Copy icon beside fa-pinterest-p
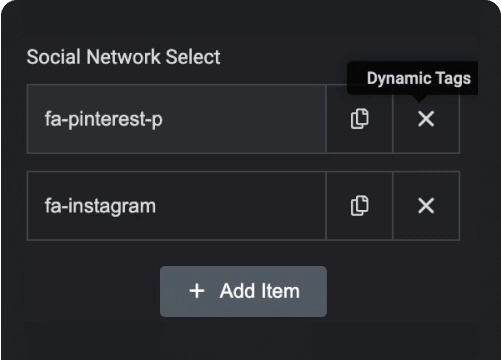Screen dimensions: 501x360 359,119
